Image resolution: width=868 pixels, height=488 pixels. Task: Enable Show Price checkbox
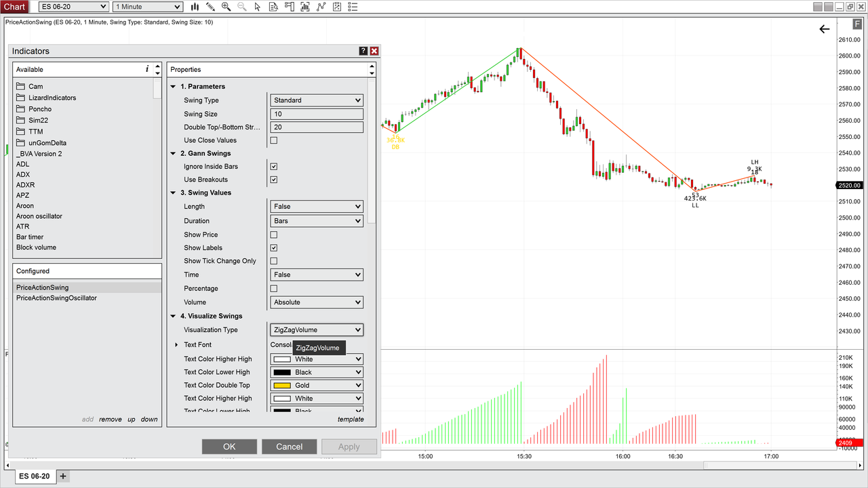(x=274, y=235)
